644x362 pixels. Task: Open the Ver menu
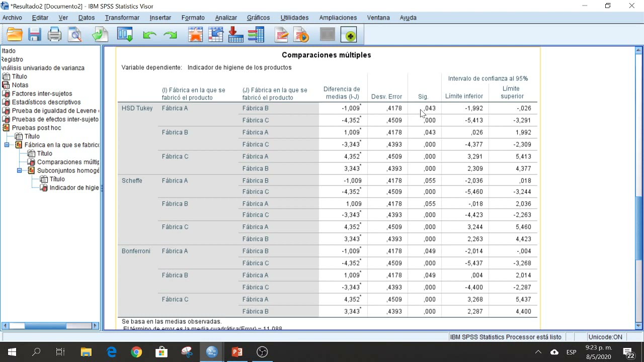[x=63, y=18]
